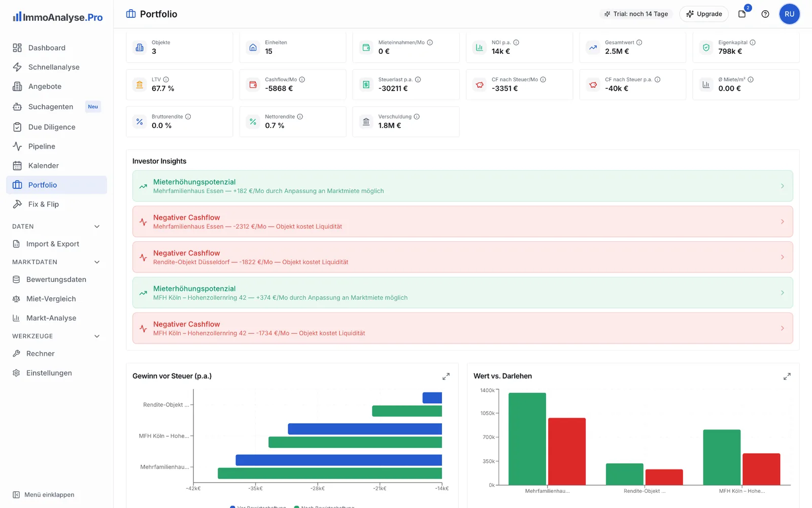
Task: Click the Rechner wrench icon
Action: click(16, 354)
